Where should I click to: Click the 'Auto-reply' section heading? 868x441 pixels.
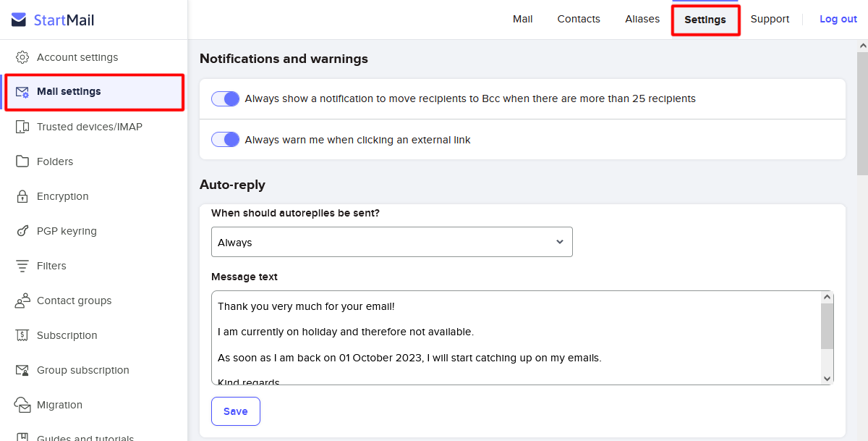click(232, 185)
